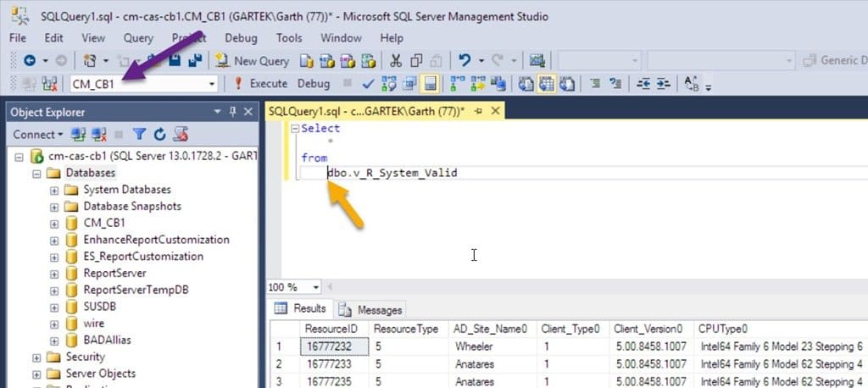
Task: Switch output to Results to File
Action: [567, 84]
